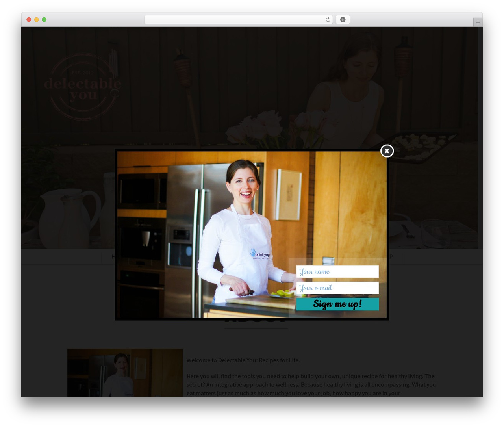Image resolution: width=504 pixels, height=427 pixels.
Task: Click 'Welcome to Delectable You: Recipes for Life.' text
Action: 243,360
